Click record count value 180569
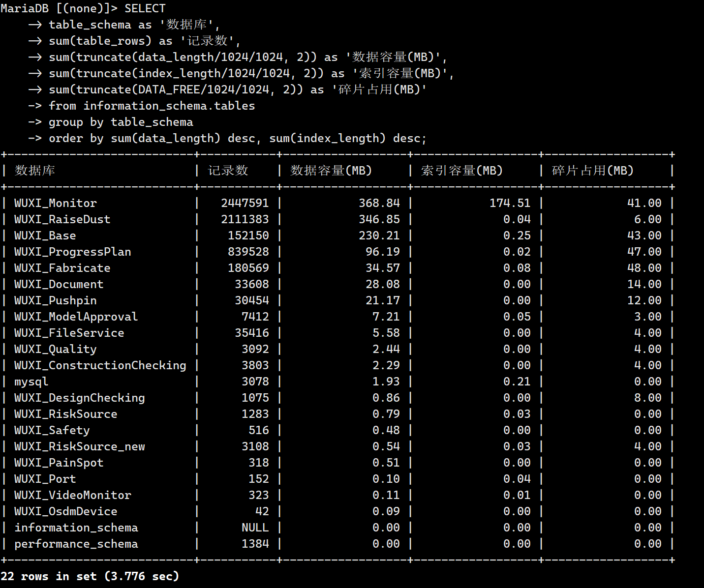This screenshot has height=588, width=704. point(248,268)
